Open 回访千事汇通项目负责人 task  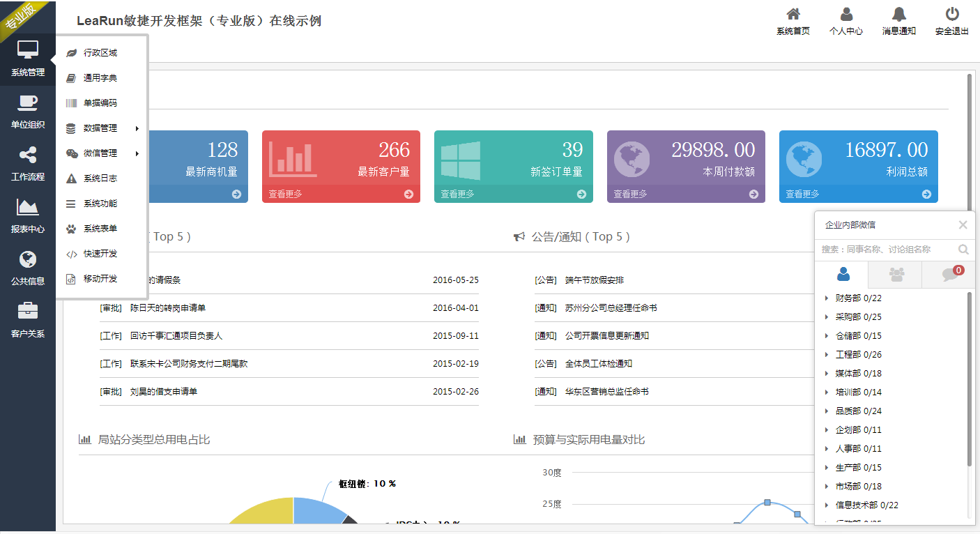click(x=176, y=336)
